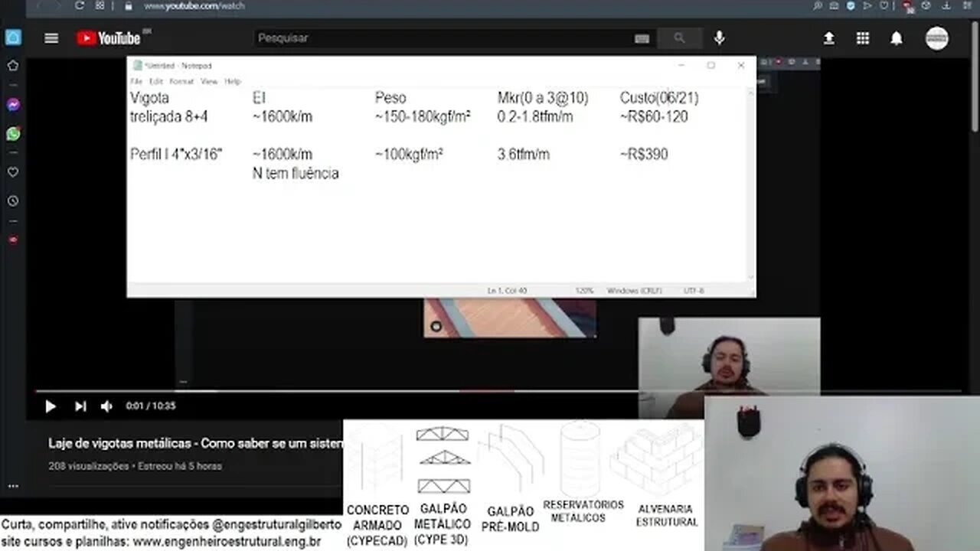The image size is (980, 551).
Task: Click the CONCRETO ARMADO (CYPECAD) overlay graphic
Action: click(x=377, y=485)
